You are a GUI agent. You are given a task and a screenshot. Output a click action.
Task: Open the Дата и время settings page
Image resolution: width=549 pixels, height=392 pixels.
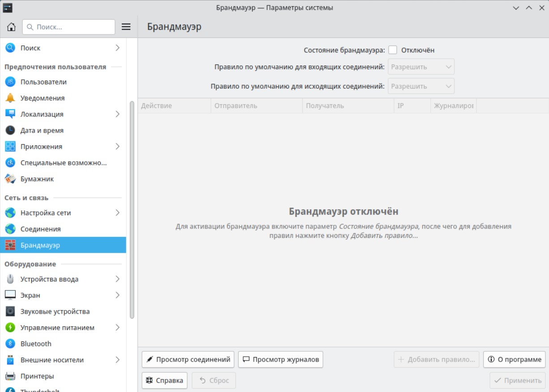(x=63, y=130)
